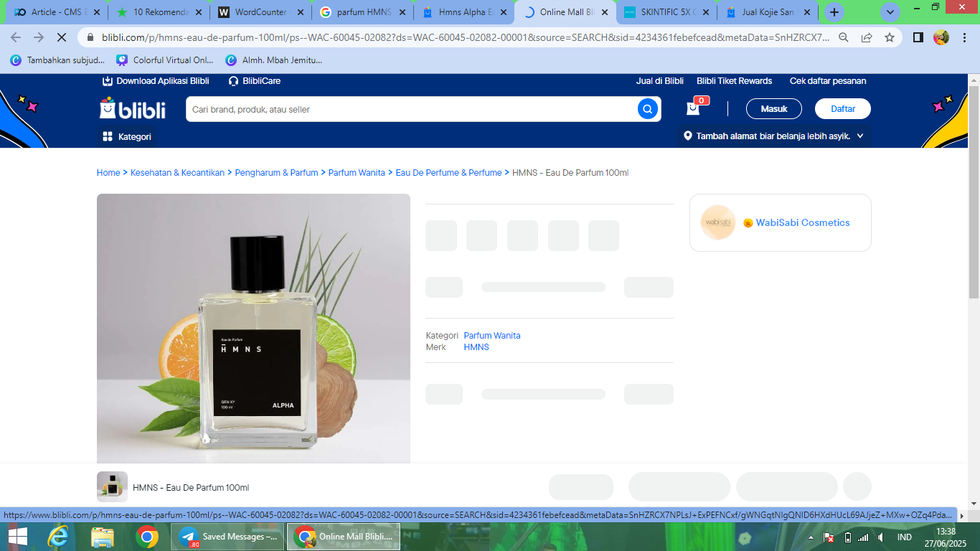Click the BlibliCare headset icon
Screen dimensions: 980x551
233,81
